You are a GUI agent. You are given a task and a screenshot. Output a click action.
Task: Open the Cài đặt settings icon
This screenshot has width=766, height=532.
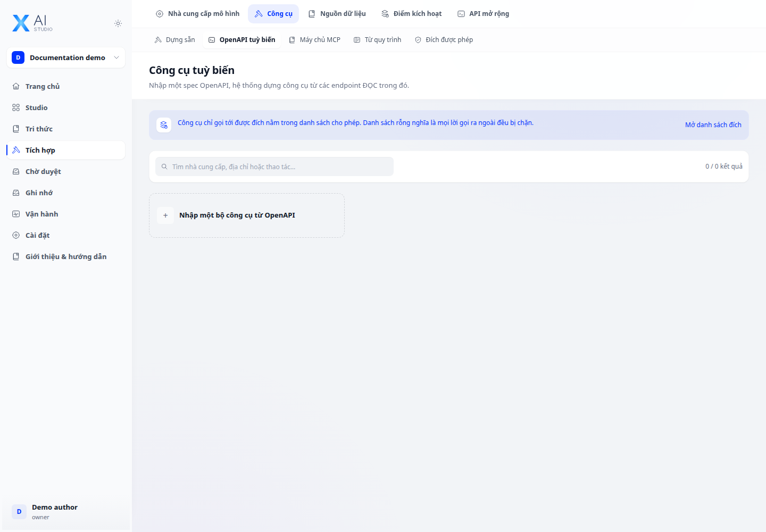(16, 235)
